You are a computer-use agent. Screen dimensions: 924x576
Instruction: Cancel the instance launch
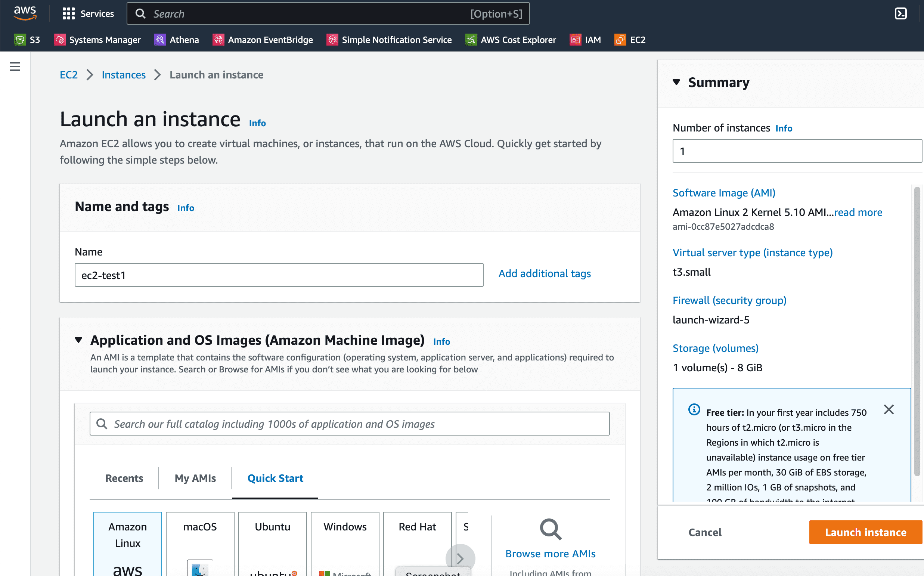coord(704,532)
